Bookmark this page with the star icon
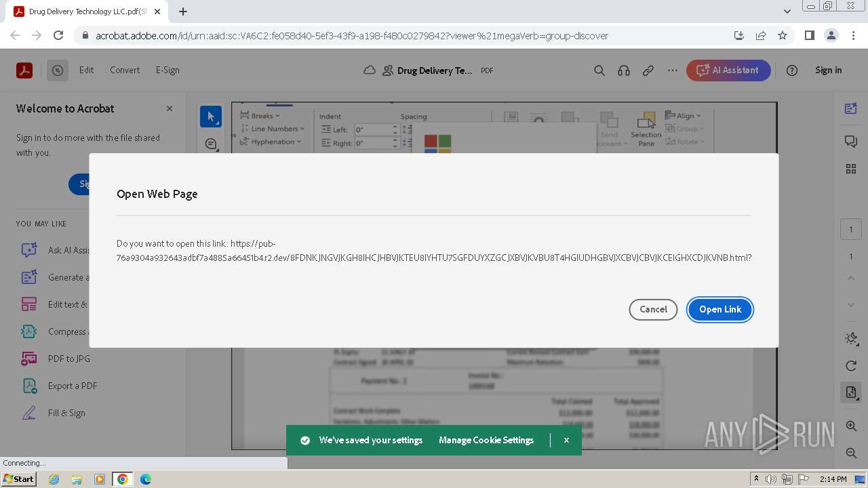The width and height of the screenshot is (868, 488). click(783, 35)
